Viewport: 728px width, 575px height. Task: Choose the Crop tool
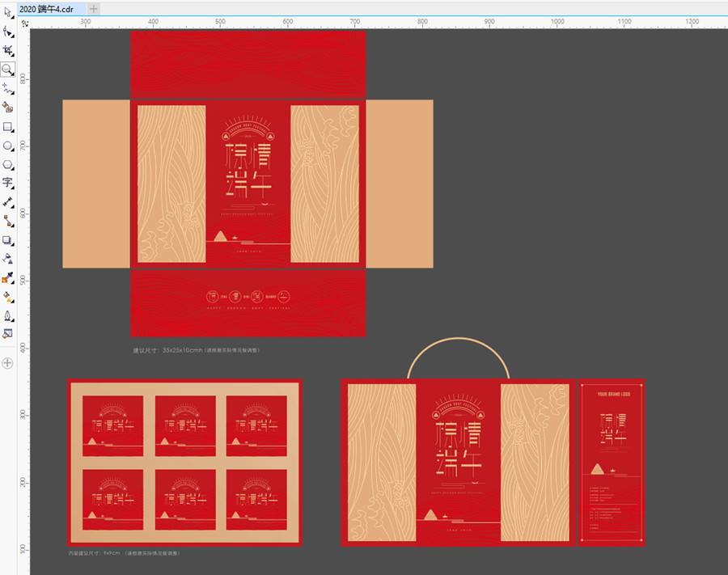click(8, 51)
